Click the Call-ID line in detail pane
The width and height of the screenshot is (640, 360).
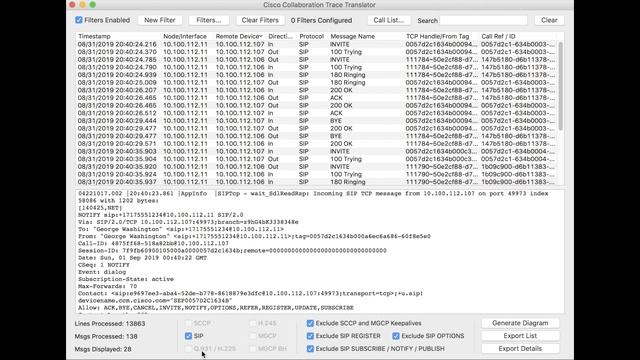153,243
